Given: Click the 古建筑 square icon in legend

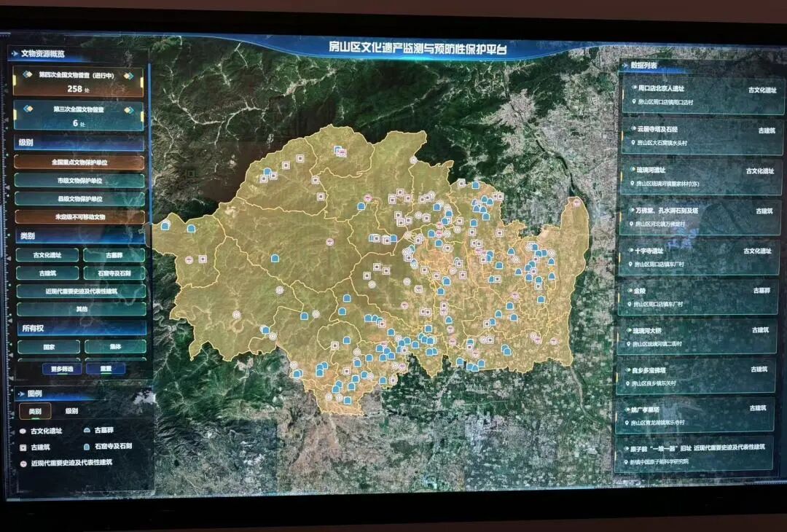Looking at the screenshot, I should pyautogui.click(x=23, y=447).
